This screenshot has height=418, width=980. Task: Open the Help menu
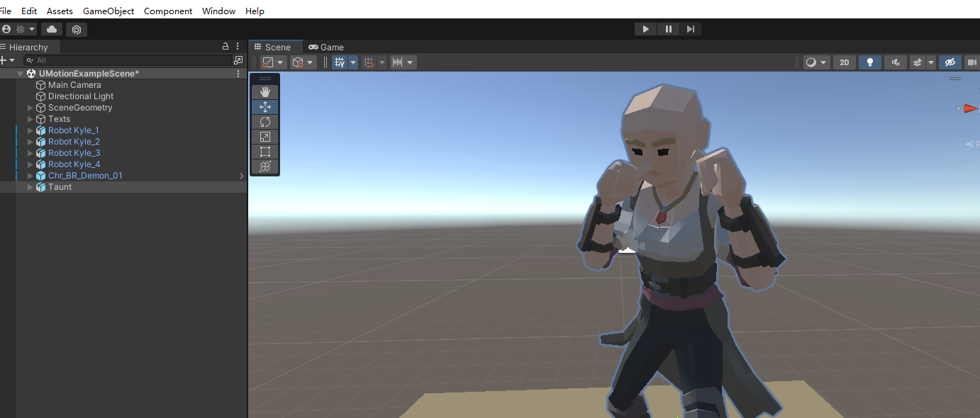[255, 11]
